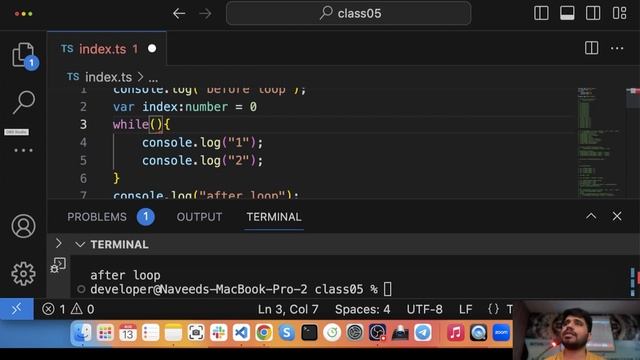
Task: Open QuickTime Player from the dock
Action: (x=478, y=333)
